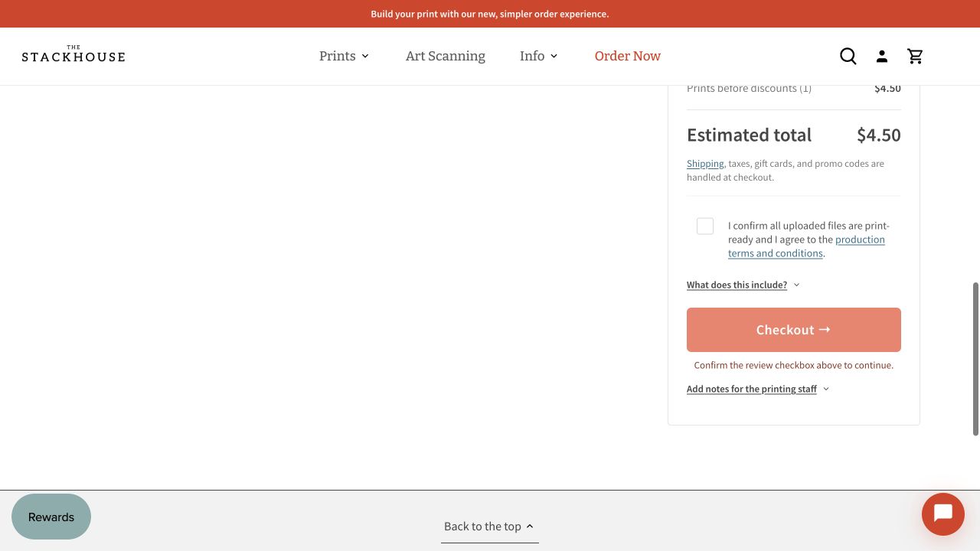Expand the Prints menu
This screenshot has width=980, height=551.
(344, 56)
